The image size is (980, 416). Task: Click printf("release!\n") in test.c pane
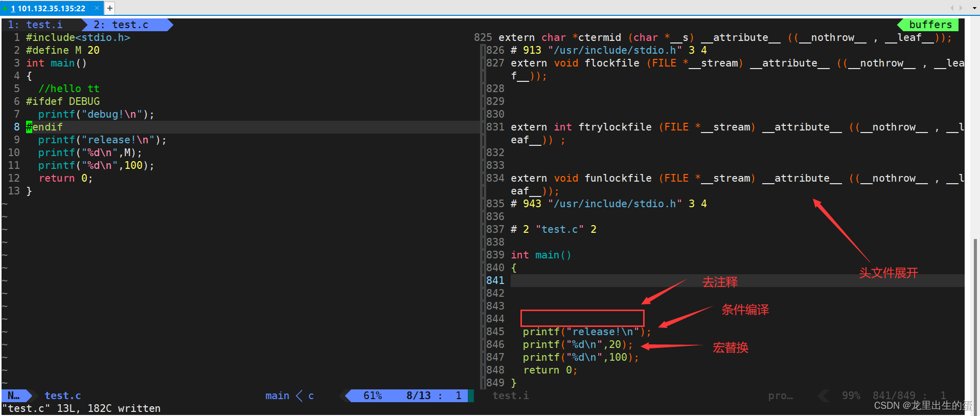(102, 140)
